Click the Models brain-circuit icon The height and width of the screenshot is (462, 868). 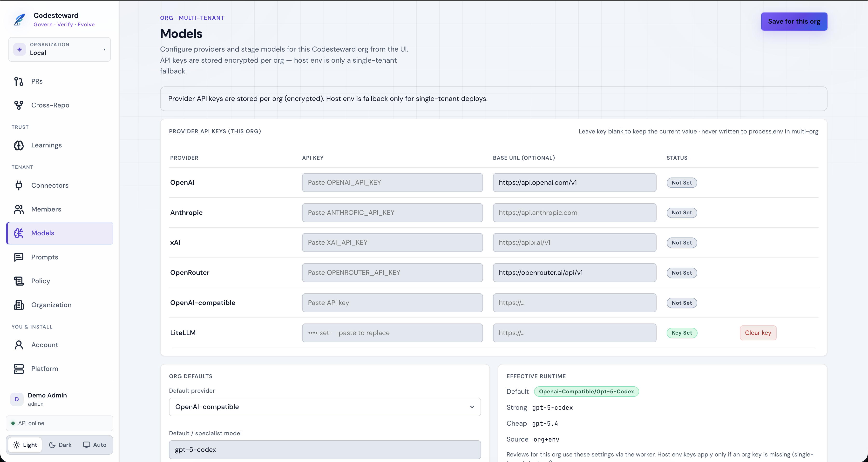tap(19, 233)
